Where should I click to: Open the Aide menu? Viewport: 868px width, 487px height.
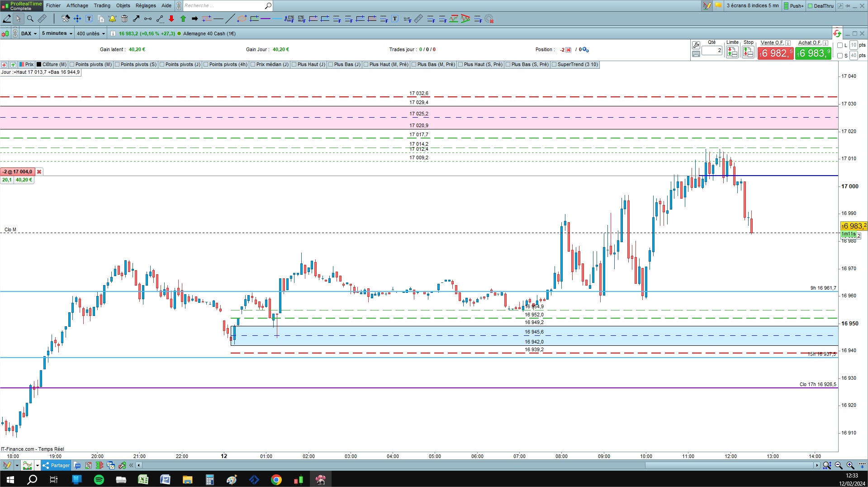point(166,5)
